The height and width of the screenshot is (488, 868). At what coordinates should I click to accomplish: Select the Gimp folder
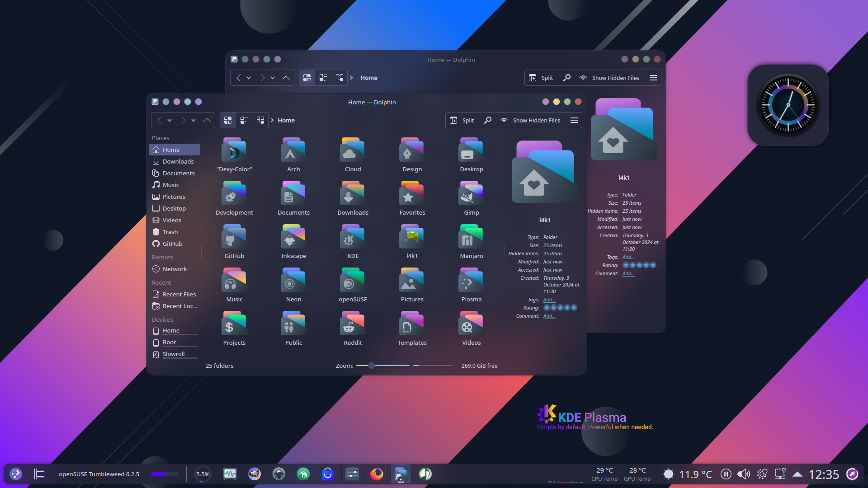(471, 198)
